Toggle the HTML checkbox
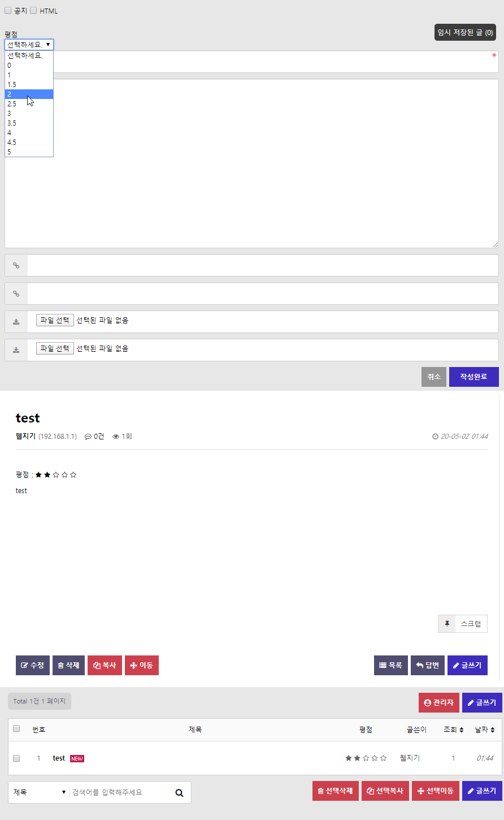Viewport: 504px width, 820px height. pyautogui.click(x=33, y=10)
